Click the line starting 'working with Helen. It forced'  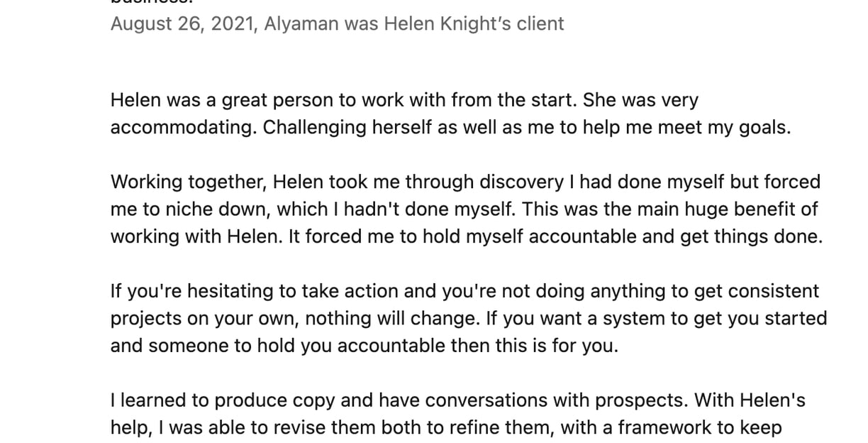(467, 237)
